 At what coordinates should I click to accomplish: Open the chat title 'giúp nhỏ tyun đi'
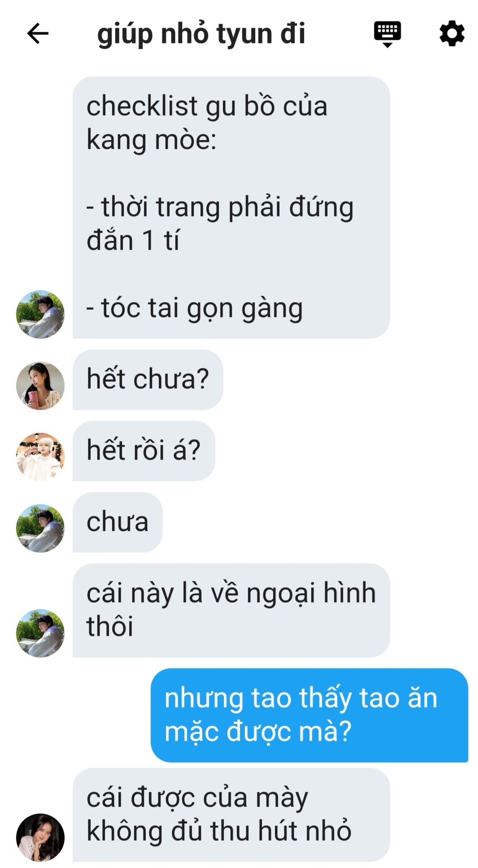pos(201,34)
